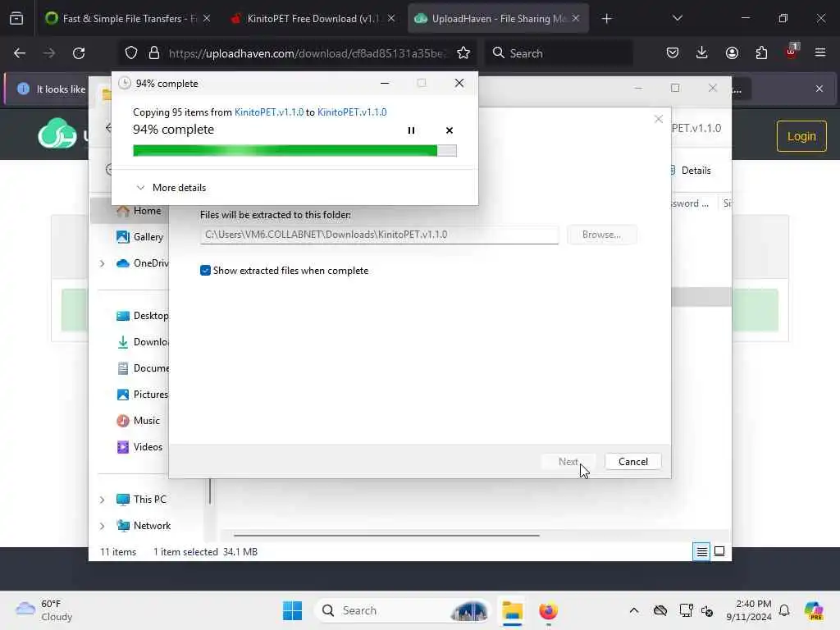The height and width of the screenshot is (630, 840).
Task: Switch Explorer to details list view
Action: [x=701, y=551]
